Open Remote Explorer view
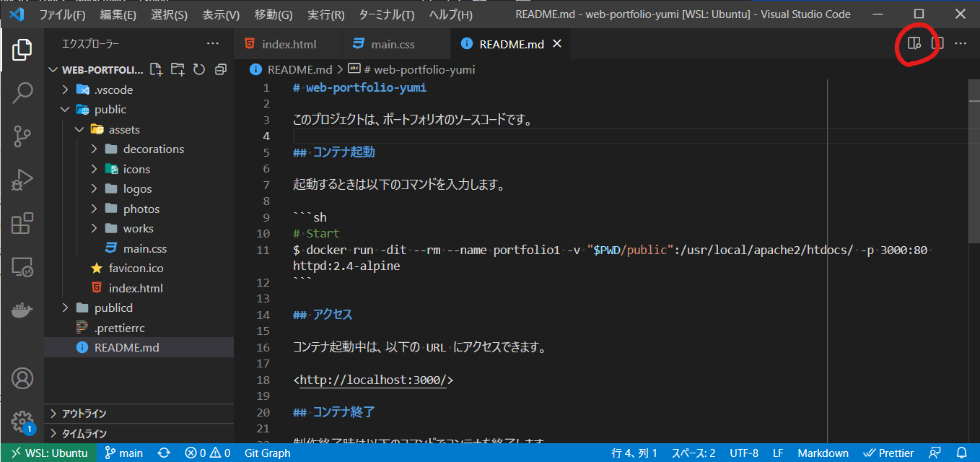The width and height of the screenshot is (980, 462). point(22,267)
